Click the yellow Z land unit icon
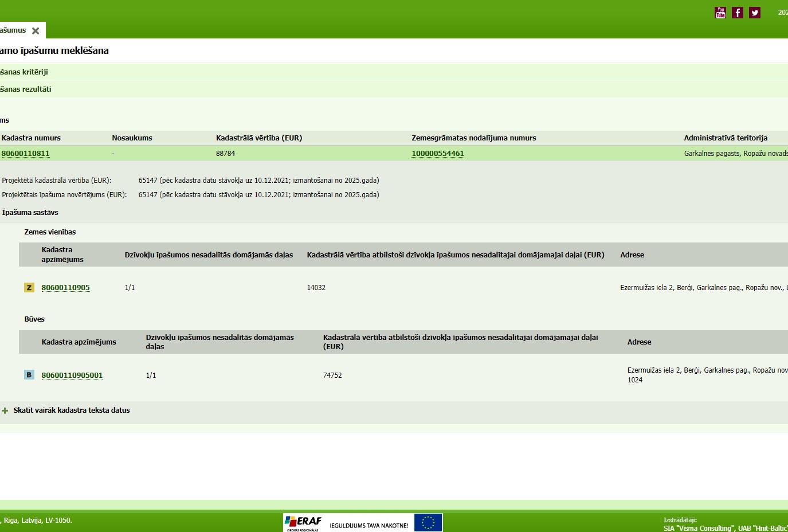Image resolution: width=788 pixels, height=532 pixels. coord(29,288)
